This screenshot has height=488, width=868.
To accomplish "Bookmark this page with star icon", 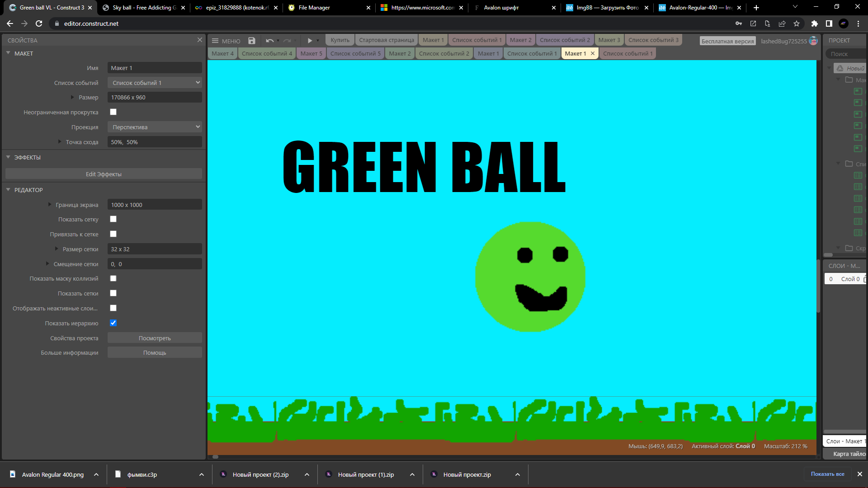I will click(797, 23).
